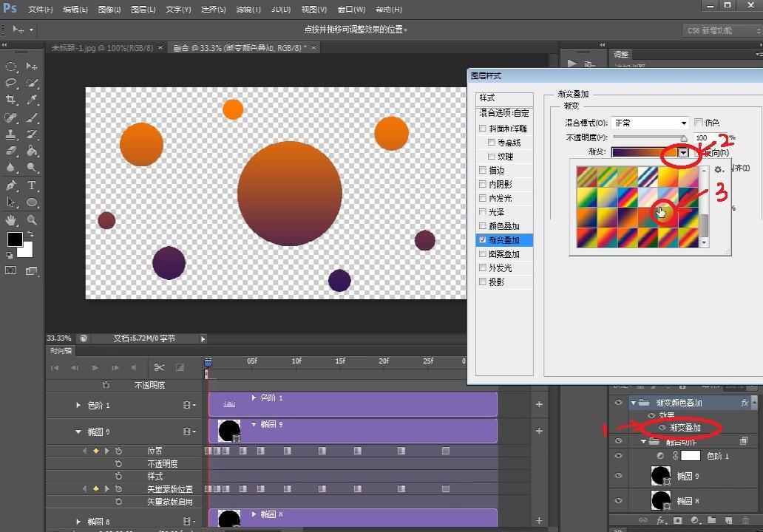Viewport: 763px width, 532px height.
Task: Click the timeline scissors split icon
Action: 159,367
